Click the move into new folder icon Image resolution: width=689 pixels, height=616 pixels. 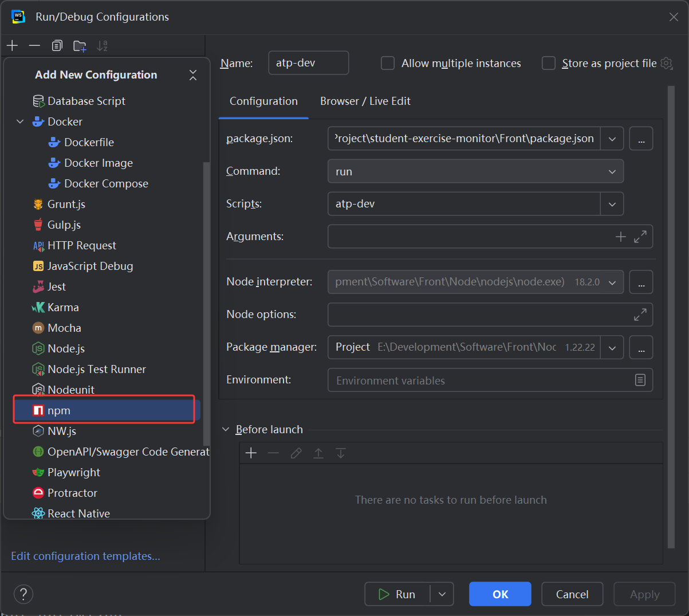pyautogui.click(x=80, y=46)
